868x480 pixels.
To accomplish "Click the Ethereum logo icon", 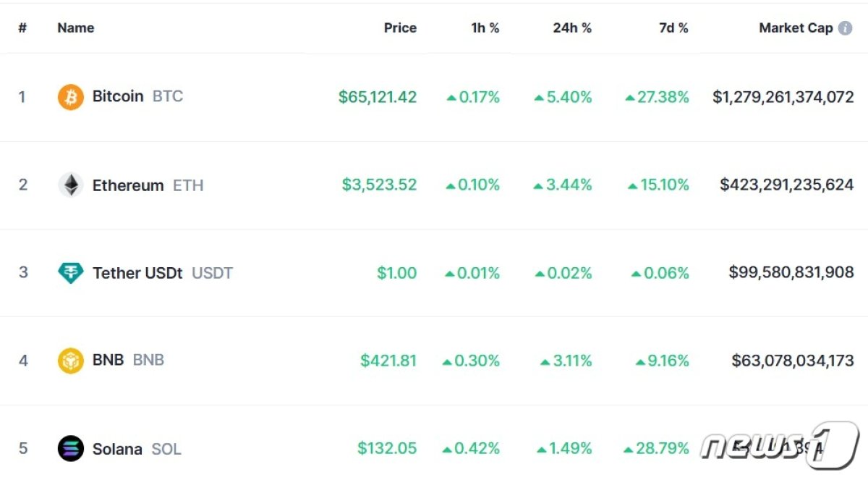I will coord(71,185).
